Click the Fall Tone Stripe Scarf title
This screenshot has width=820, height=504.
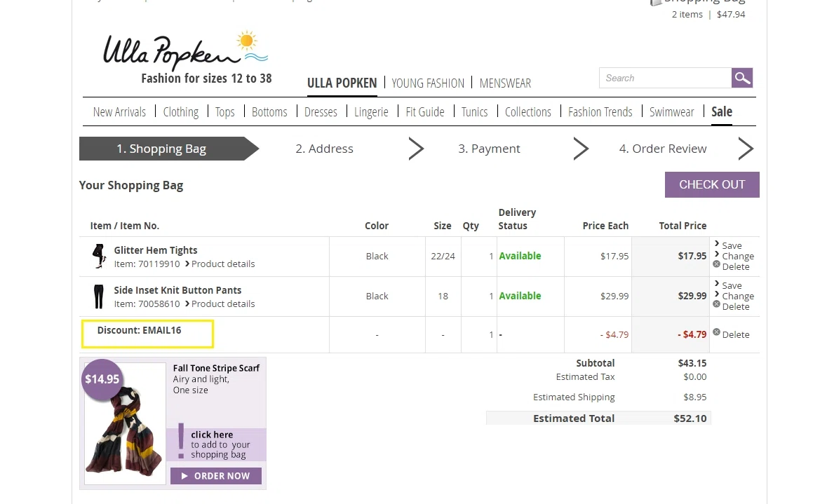coord(216,368)
